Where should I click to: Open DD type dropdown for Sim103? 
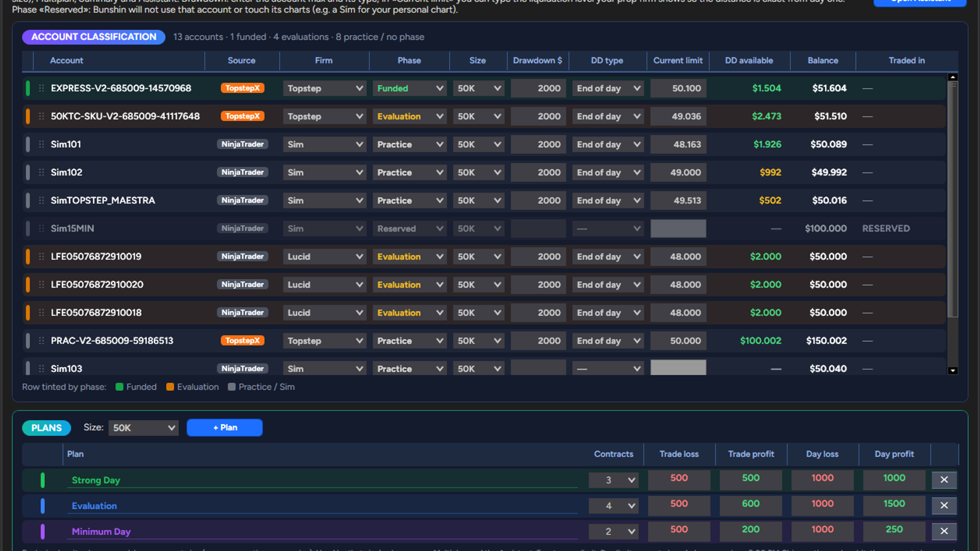click(608, 368)
